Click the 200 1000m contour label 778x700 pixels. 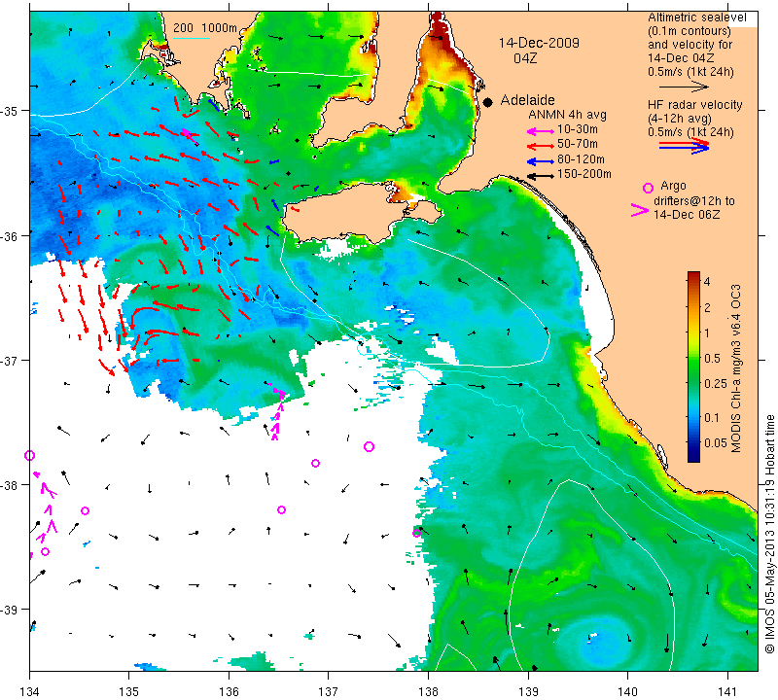pyautogui.click(x=205, y=28)
